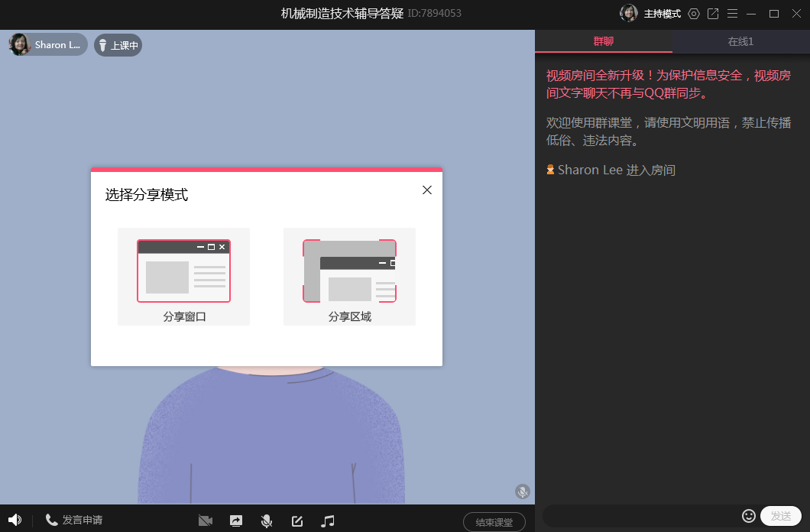Viewport: 810px width, 532px height.
Task: Turn on the camera in bottom toolbar
Action: click(x=205, y=521)
